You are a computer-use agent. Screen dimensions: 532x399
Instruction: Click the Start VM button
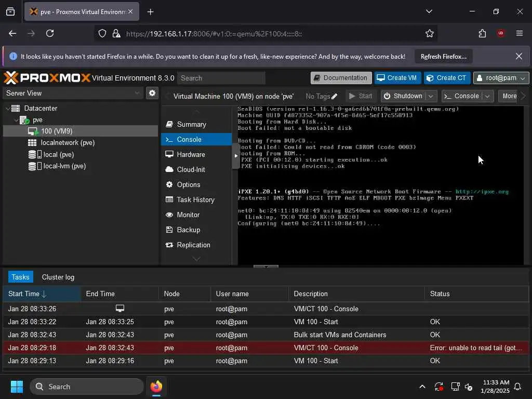click(x=361, y=96)
